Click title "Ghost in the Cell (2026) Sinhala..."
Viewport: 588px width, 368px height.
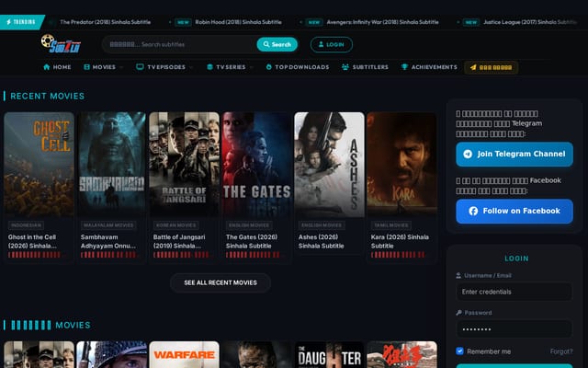pyautogui.click(x=33, y=241)
